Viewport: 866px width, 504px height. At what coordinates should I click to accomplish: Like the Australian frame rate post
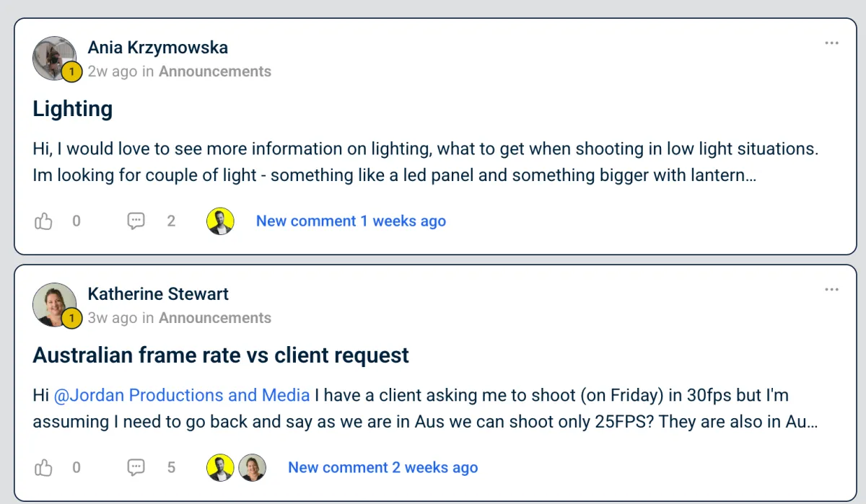point(44,468)
